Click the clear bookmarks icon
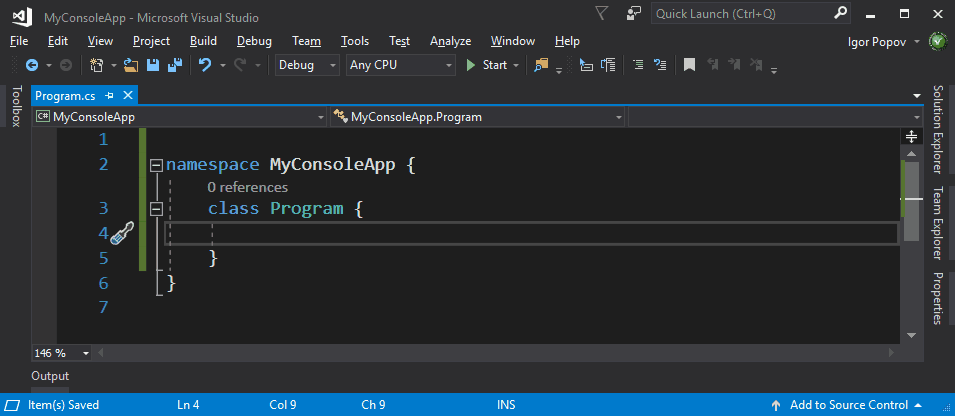Viewport: 955px width, 416px height. pyautogui.click(x=756, y=65)
